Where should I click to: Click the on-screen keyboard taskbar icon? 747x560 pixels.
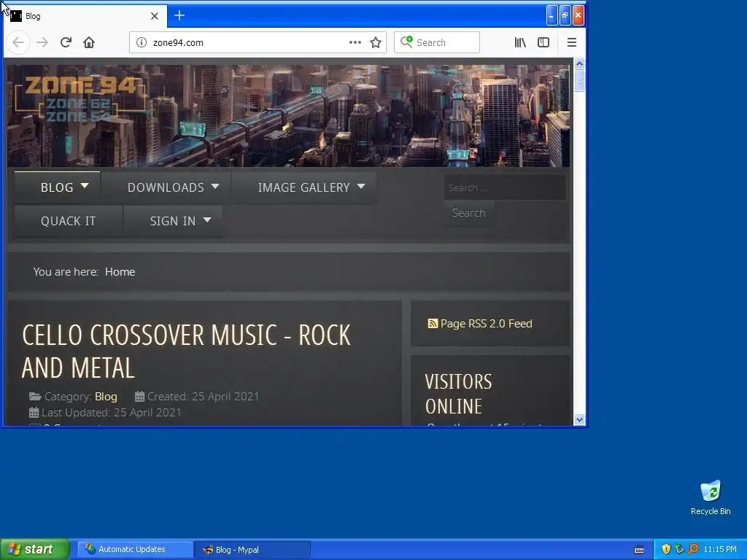(x=639, y=550)
